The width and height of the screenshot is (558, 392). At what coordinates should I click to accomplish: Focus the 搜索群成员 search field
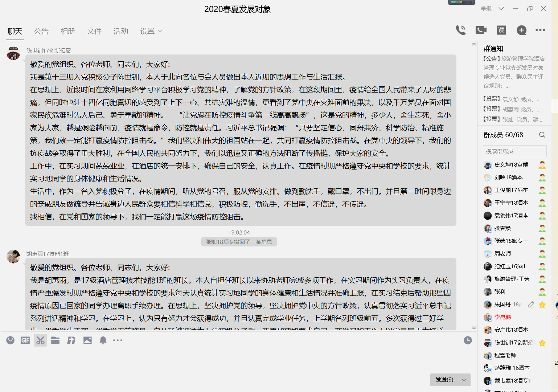pyautogui.click(x=514, y=151)
